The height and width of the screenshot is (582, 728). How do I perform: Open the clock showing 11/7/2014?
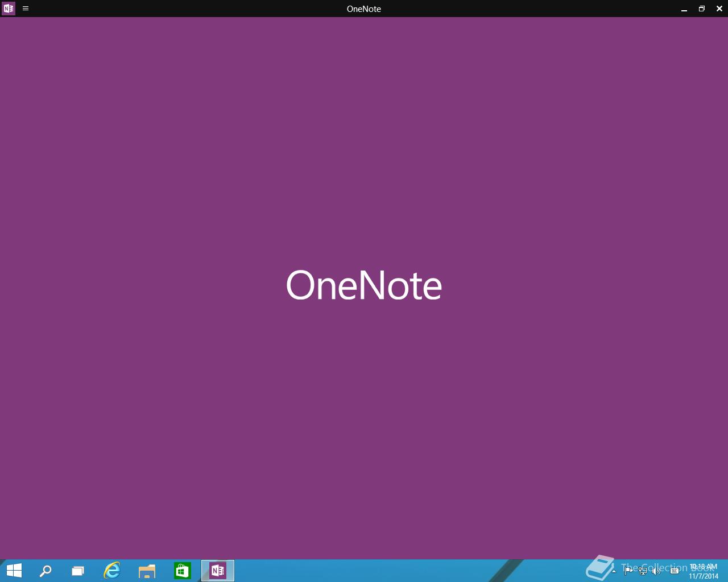point(704,571)
